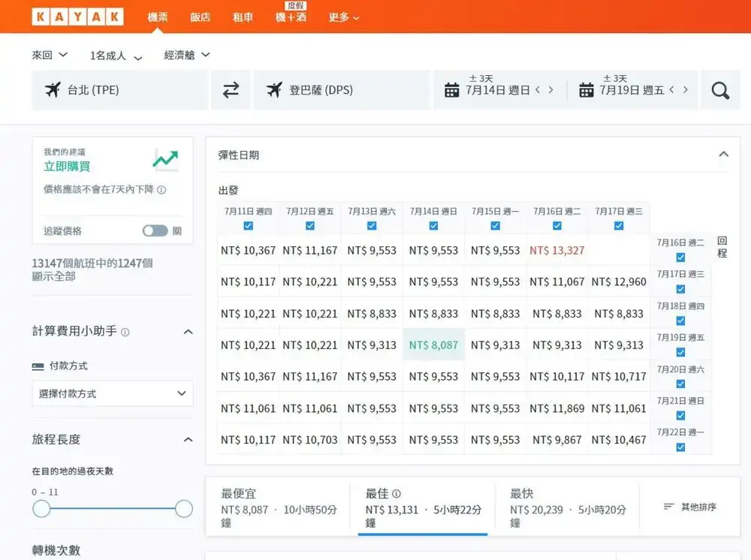Click the info icon next to 價格應該不會在7天內下降

coord(162,190)
